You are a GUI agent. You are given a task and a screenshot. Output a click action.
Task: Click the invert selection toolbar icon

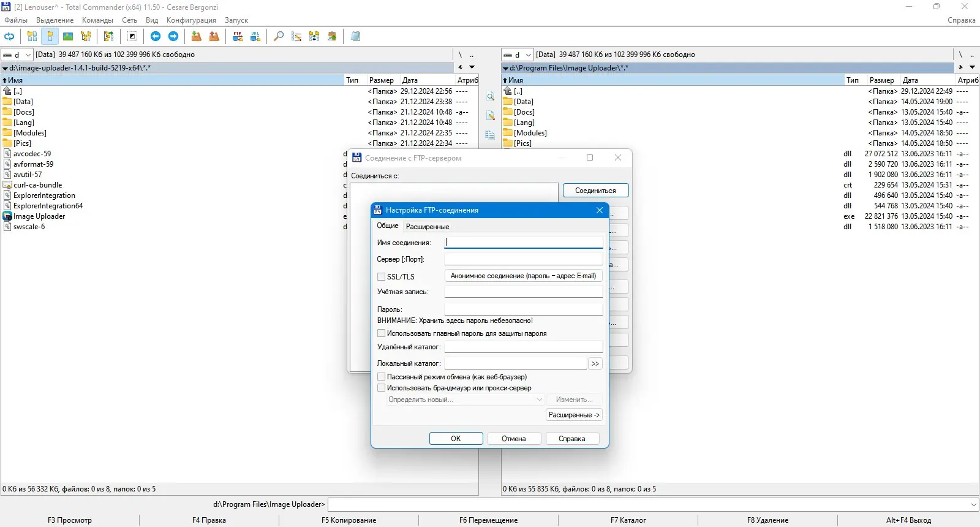pyautogui.click(x=132, y=36)
